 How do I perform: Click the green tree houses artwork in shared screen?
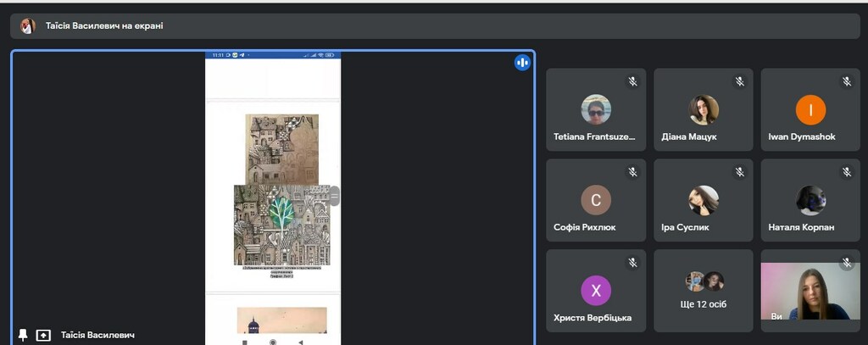point(281,225)
